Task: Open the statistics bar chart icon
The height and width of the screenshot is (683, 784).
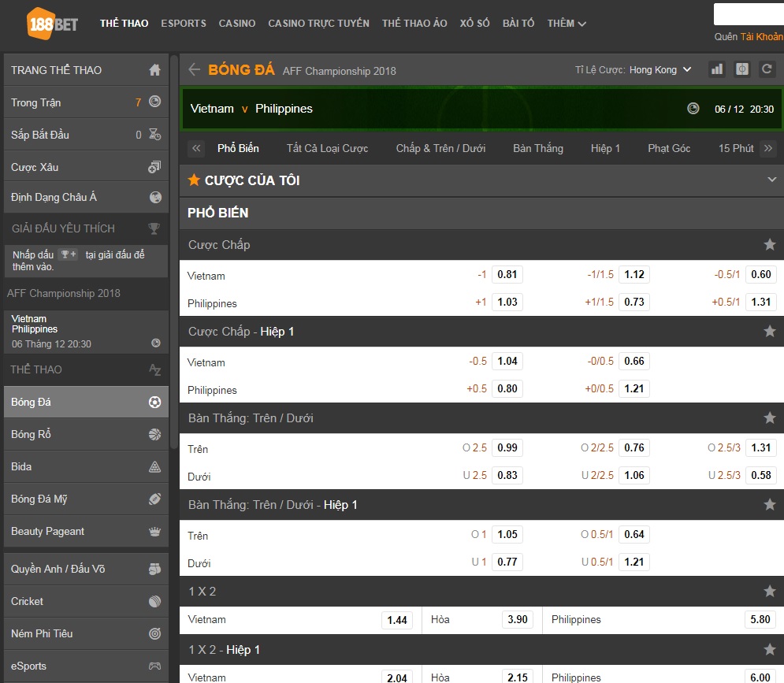Action: 718,69
